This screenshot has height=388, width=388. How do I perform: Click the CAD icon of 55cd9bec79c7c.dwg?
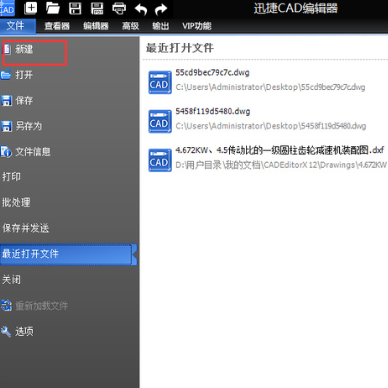pyautogui.click(x=160, y=82)
